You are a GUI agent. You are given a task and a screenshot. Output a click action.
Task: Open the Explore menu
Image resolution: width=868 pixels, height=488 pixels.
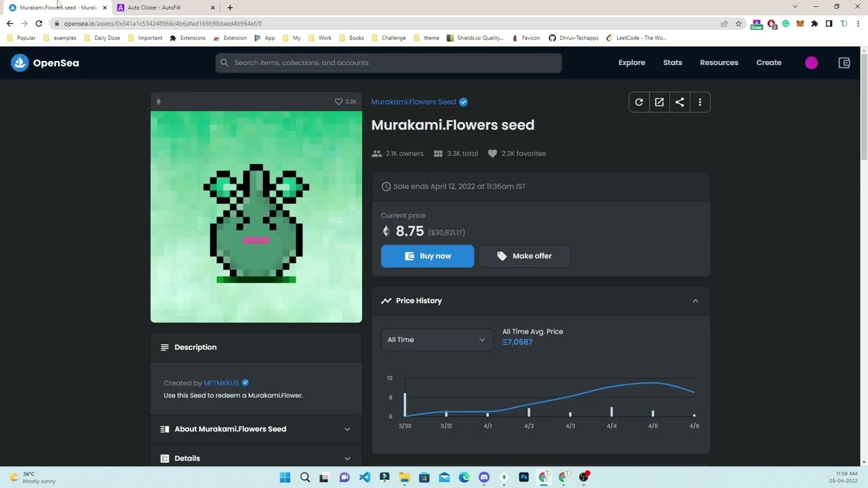tap(631, 63)
